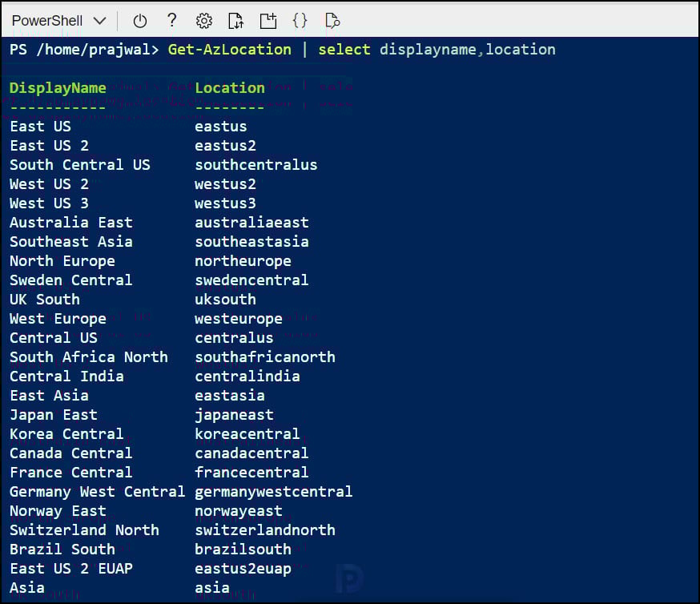Click 'Korea Central' display name
Image resolution: width=700 pixels, height=604 pixels.
pos(66,433)
